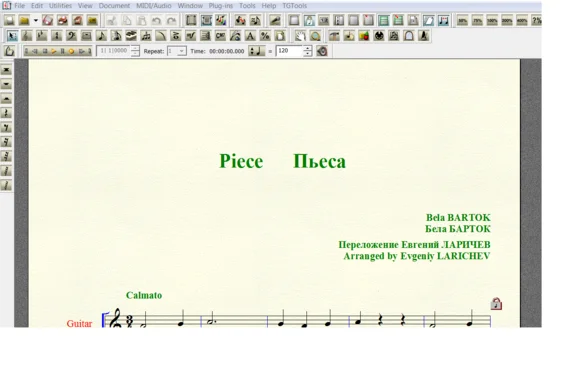This screenshot has height=369, width=576.
Task: Click the green staff lines view icon
Action: pyautogui.click(x=384, y=20)
